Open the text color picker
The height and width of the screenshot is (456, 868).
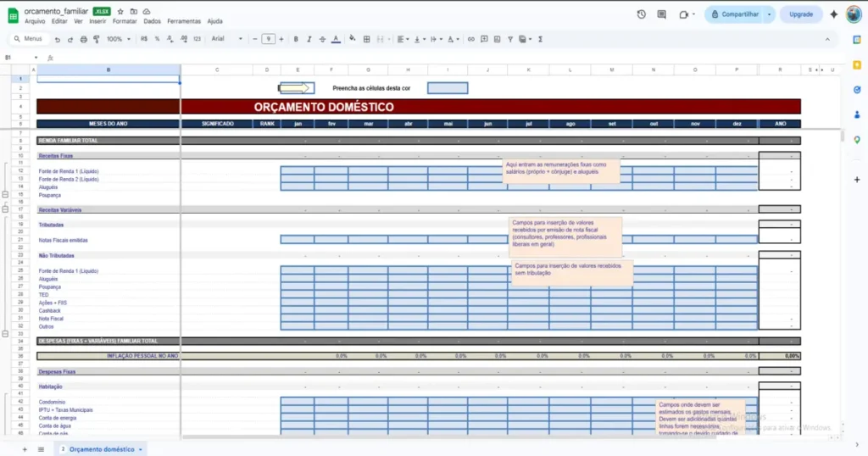point(336,39)
